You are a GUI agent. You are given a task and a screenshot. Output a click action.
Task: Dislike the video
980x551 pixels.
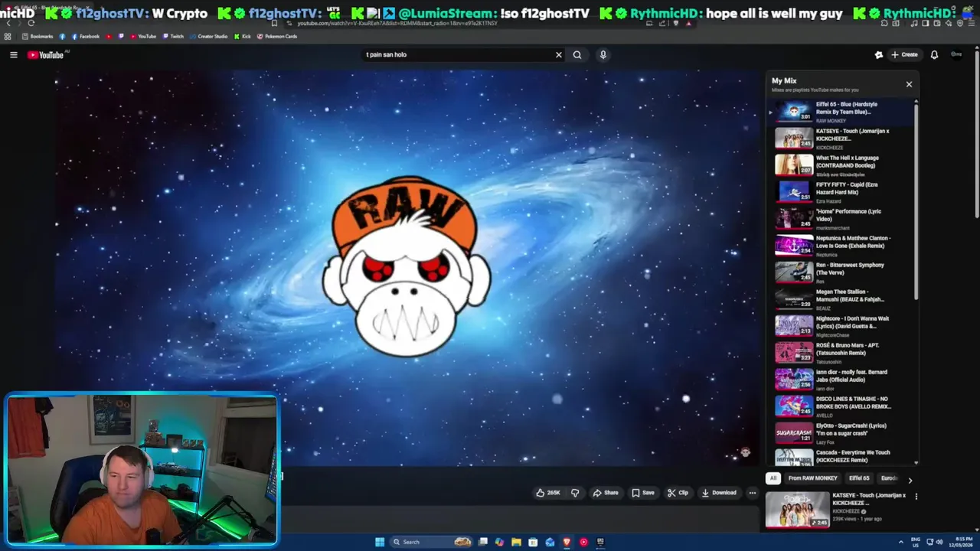pyautogui.click(x=575, y=493)
